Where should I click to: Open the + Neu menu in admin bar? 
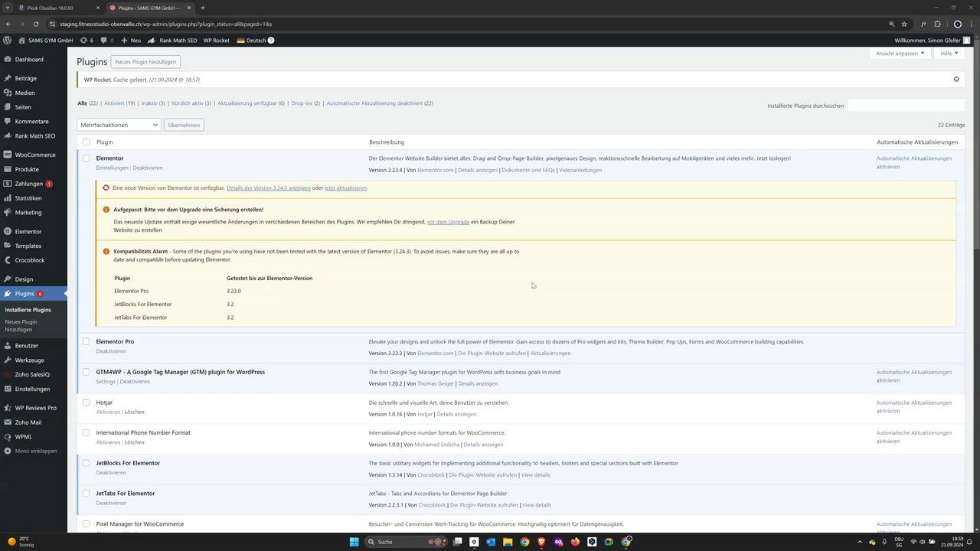pyautogui.click(x=131, y=41)
